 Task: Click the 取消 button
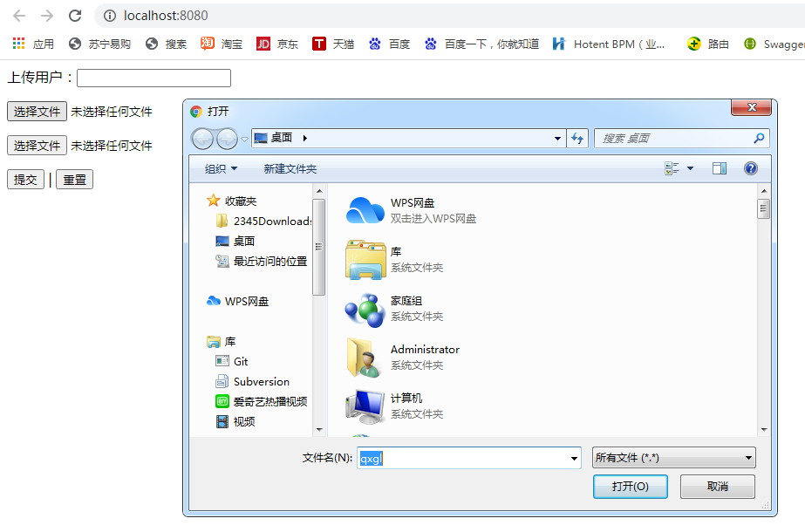pos(717,487)
